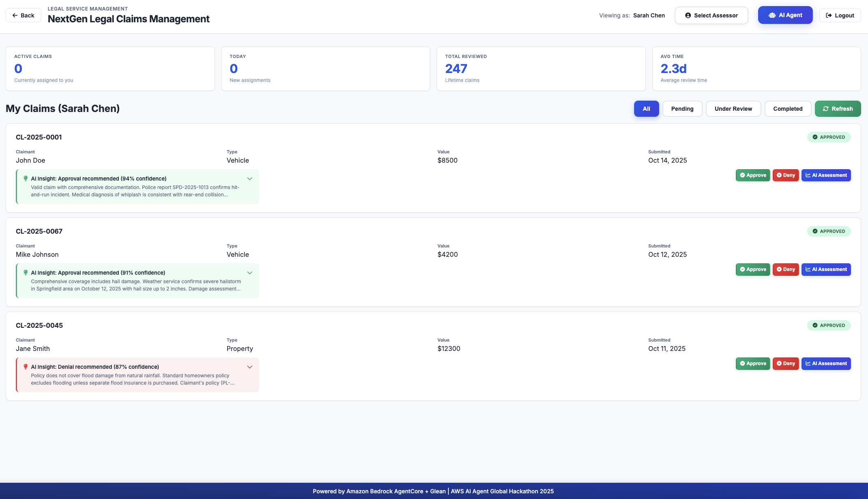
Task: Click the Refresh claims icon
Action: coord(825,109)
